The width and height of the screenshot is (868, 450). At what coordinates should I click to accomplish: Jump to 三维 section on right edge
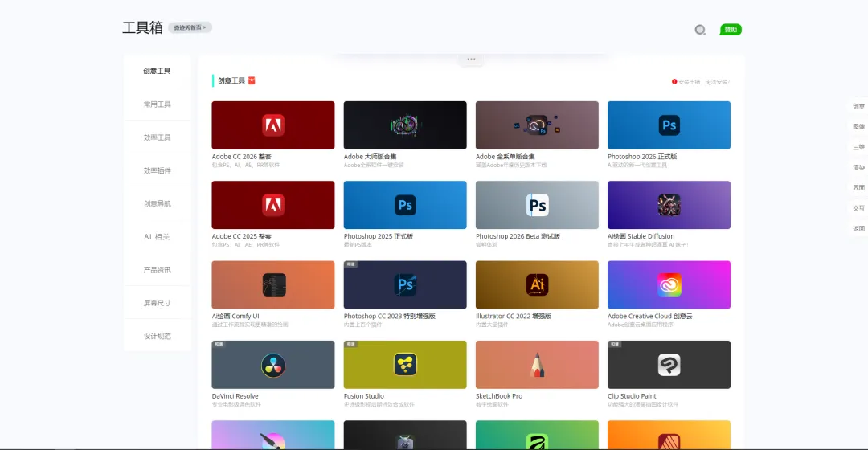click(x=858, y=147)
